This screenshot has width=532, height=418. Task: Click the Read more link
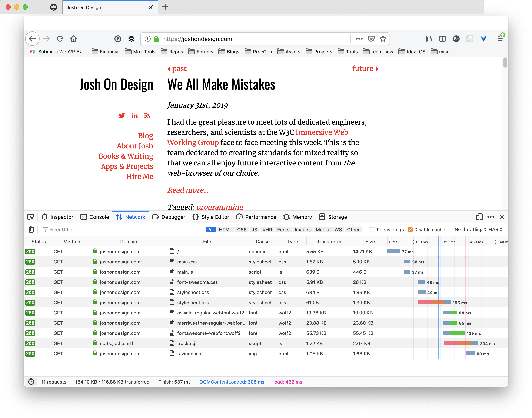pos(188,190)
